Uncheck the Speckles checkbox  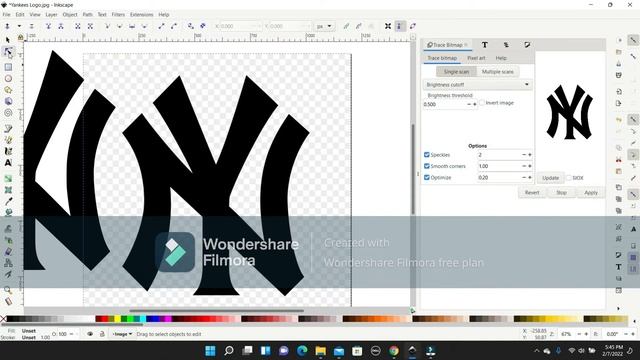click(427, 155)
